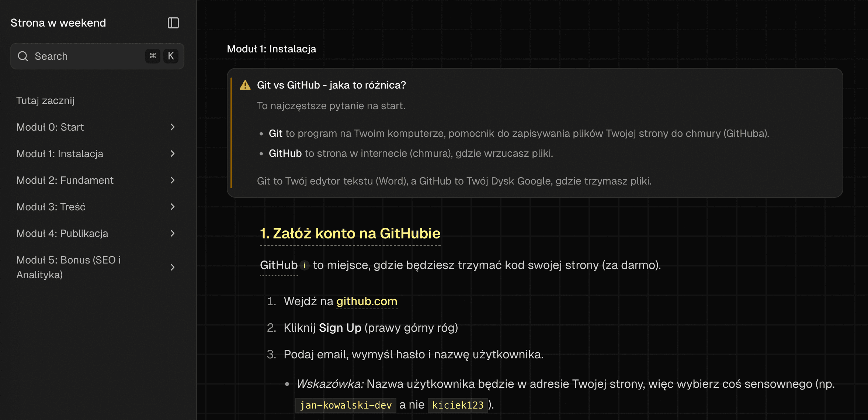Expand Moduł 1: Instalacja

tap(172, 154)
